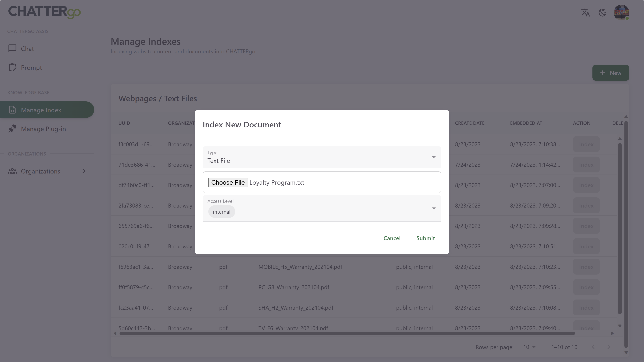Cancel the Index New Document dialog
This screenshot has width=644, height=362.
pyautogui.click(x=392, y=238)
